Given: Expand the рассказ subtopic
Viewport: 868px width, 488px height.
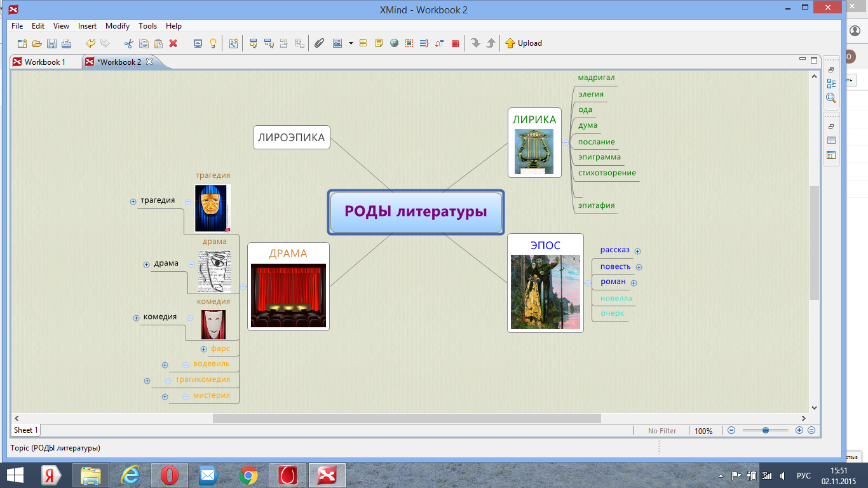Looking at the screenshot, I should pos(637,251).
